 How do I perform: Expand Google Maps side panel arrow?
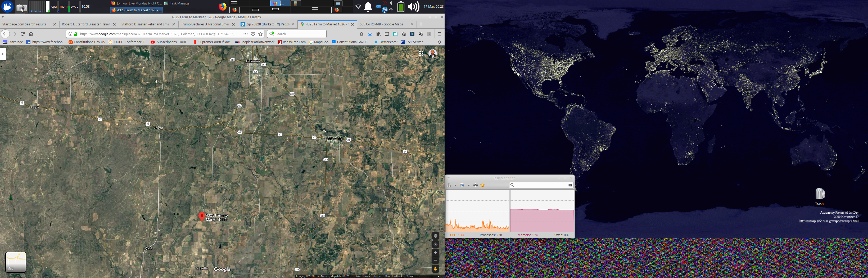[3, 54]
